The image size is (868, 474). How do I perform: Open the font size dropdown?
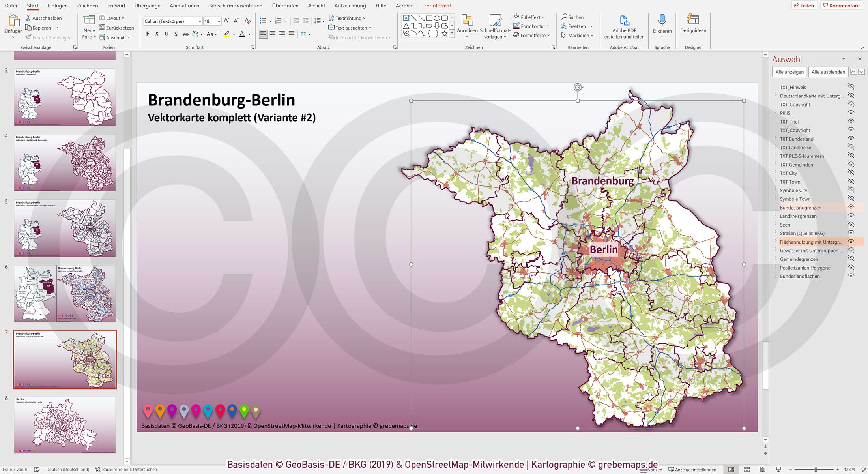(218, 21)
